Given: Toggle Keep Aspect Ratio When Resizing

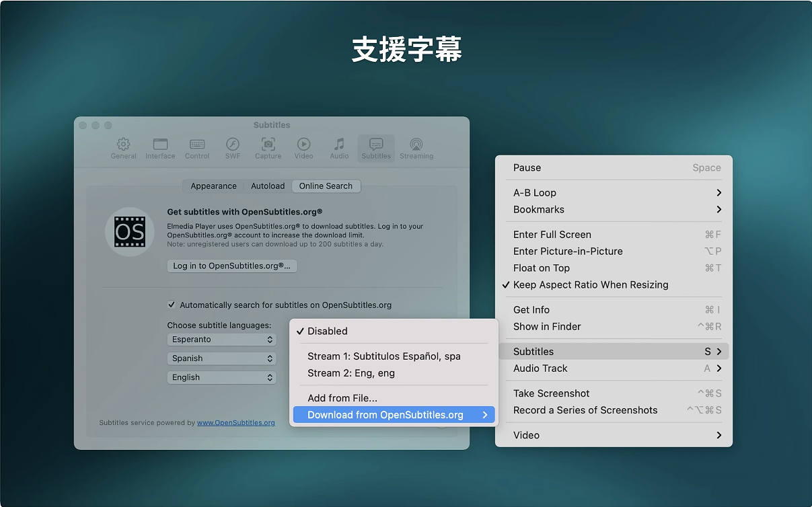Looking at the screenshot, I should (590, 285).
